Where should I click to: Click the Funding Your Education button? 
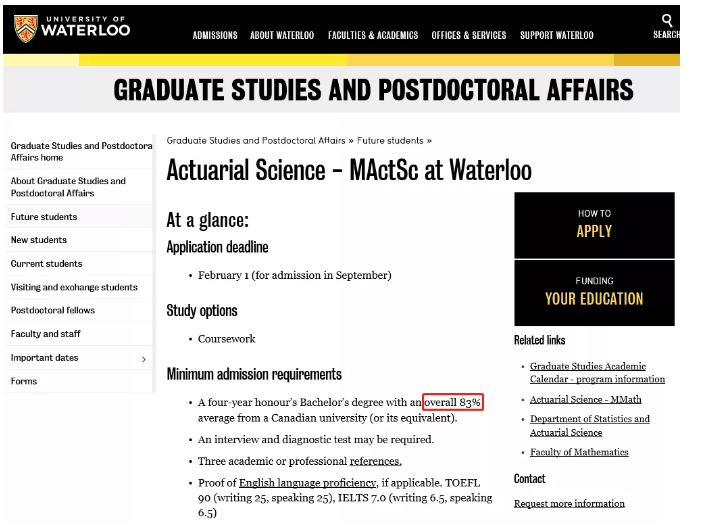point(594,293)
